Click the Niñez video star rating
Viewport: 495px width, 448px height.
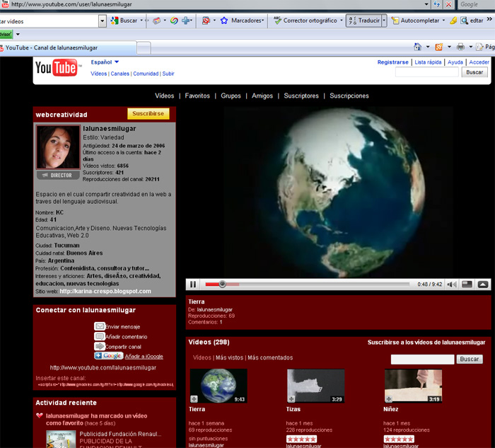(x=399, y=440)
